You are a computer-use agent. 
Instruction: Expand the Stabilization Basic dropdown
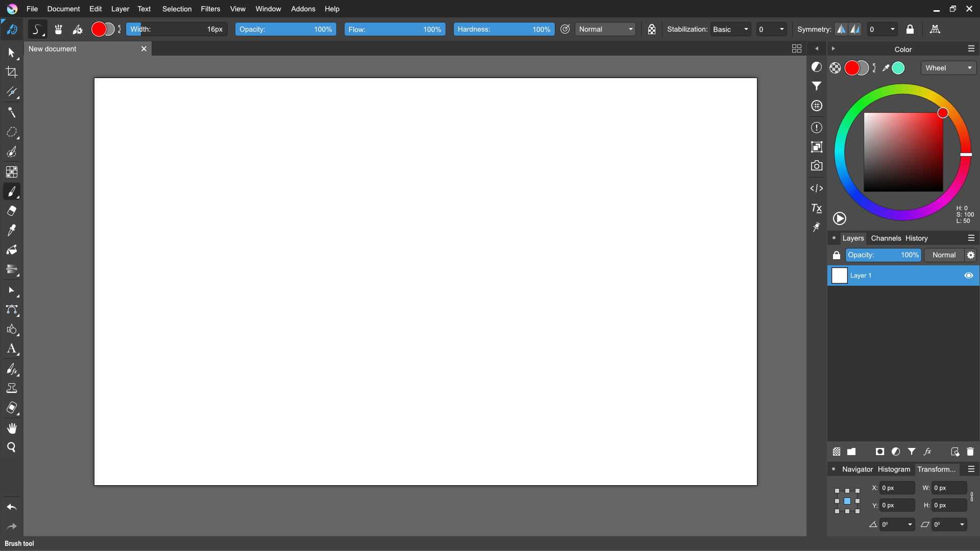(730, 30)
